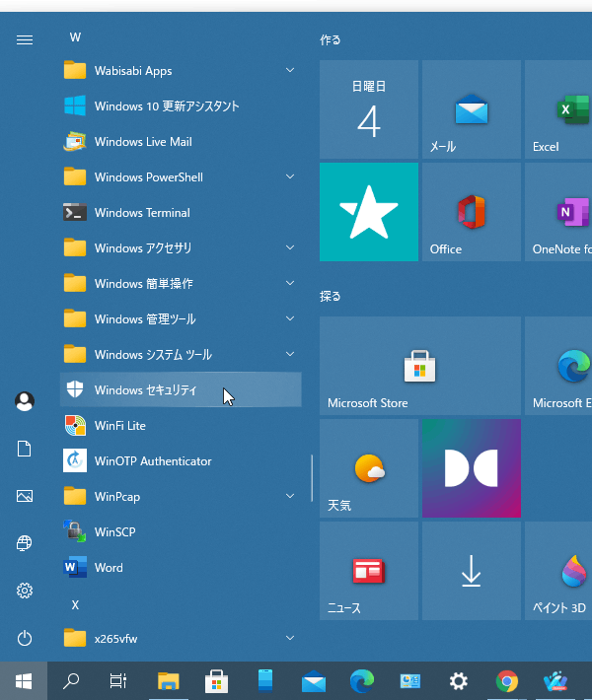The image size is (592, 700).
Task: Expand the WinPcap folder
Action: (181, 497)
